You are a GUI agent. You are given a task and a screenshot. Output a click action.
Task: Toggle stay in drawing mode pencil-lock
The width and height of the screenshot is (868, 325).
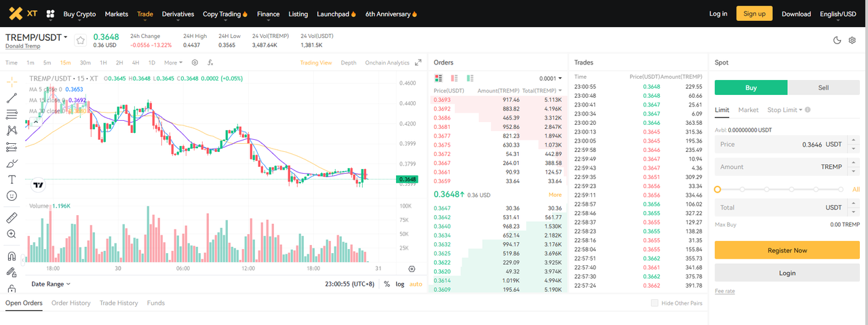tap(12, 272)
